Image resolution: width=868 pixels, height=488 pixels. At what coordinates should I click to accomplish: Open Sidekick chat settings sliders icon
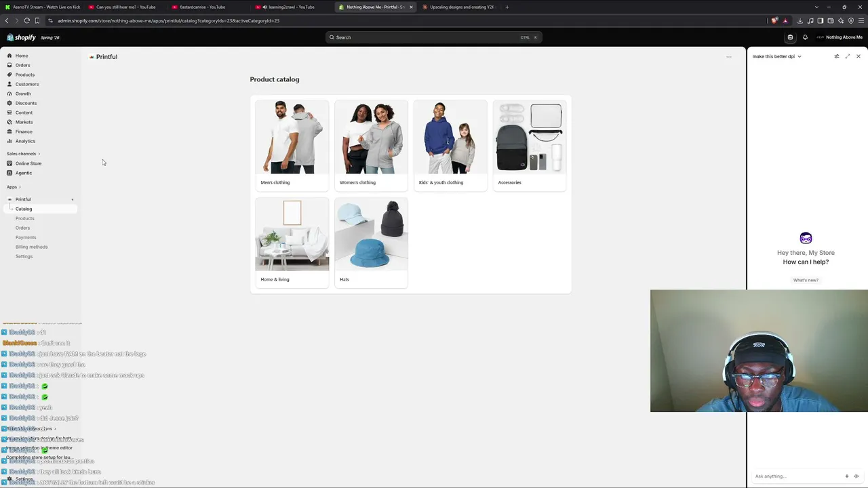pyautogui.click(x=837, y=56)
